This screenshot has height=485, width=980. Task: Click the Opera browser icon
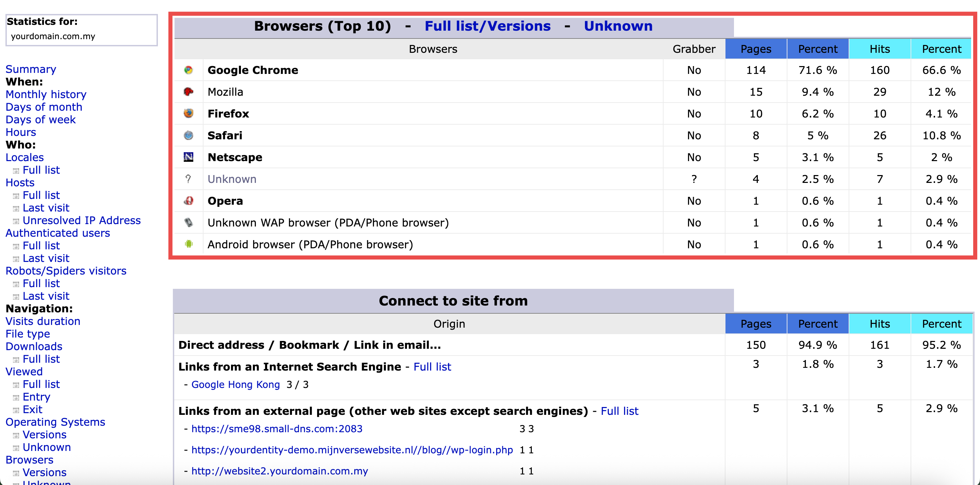188,201
